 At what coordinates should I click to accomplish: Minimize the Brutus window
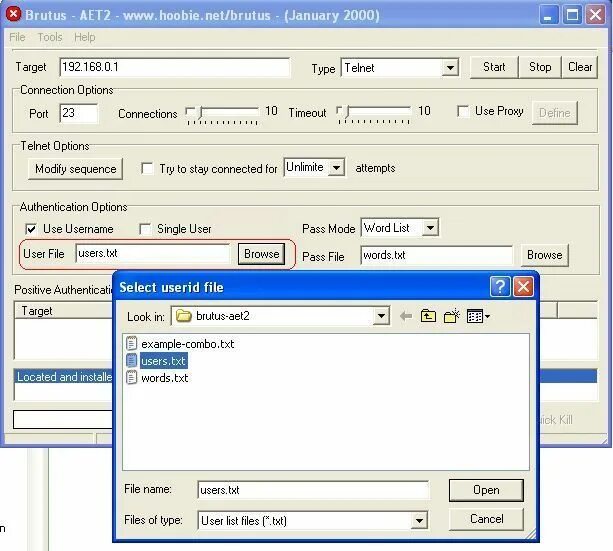pos(548,15)
